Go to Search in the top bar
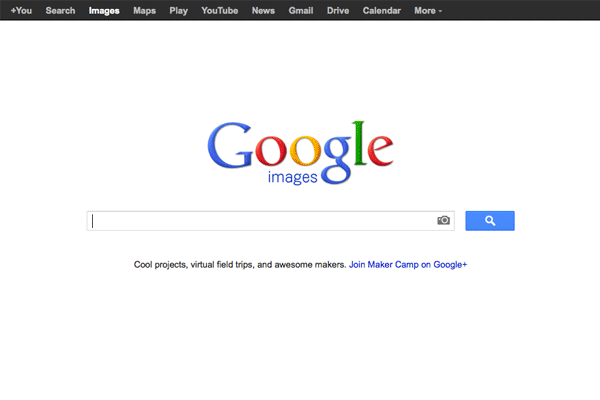The height and width of the screenshot is (400, 600). (60, 11)
